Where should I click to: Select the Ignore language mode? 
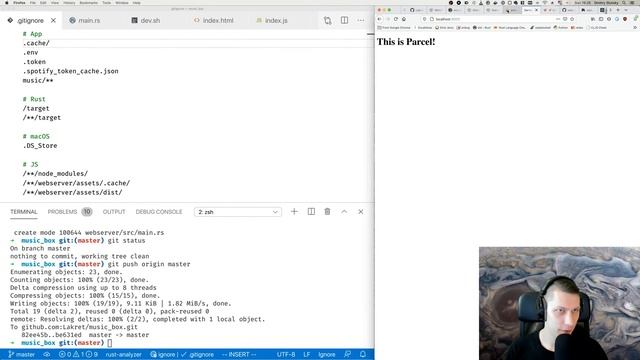[x=327, y=354]
